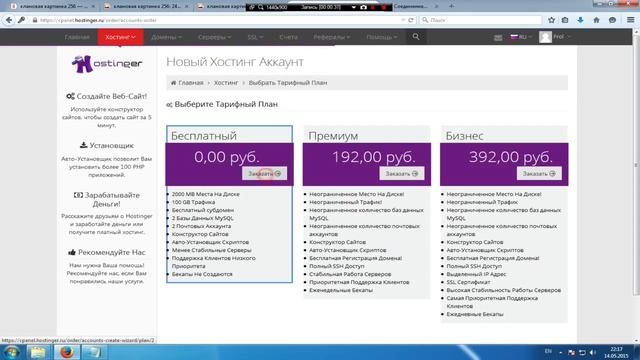640x360 pixels.
Task: Open the Создайте Веб-Сайт! sidebar link
Action: pos(107,96)
